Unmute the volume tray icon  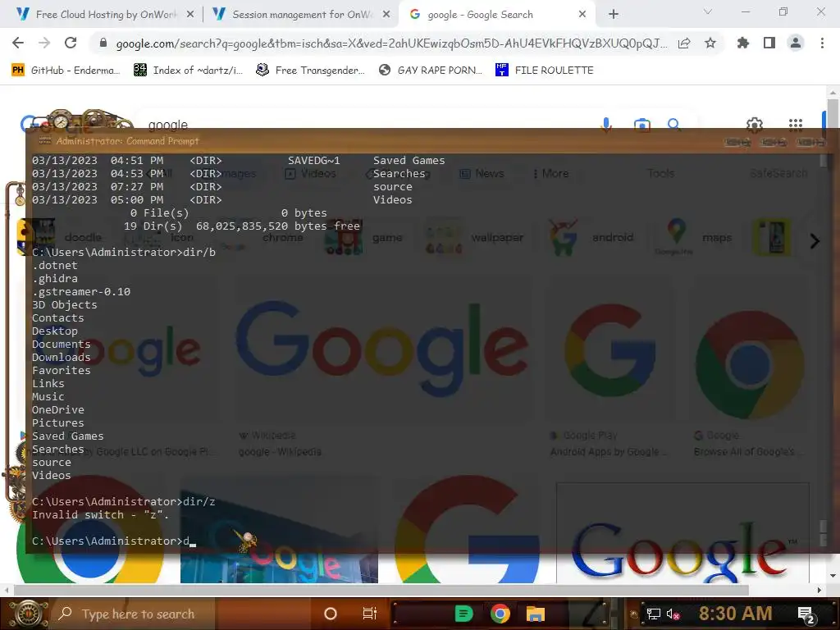[673, 614]
